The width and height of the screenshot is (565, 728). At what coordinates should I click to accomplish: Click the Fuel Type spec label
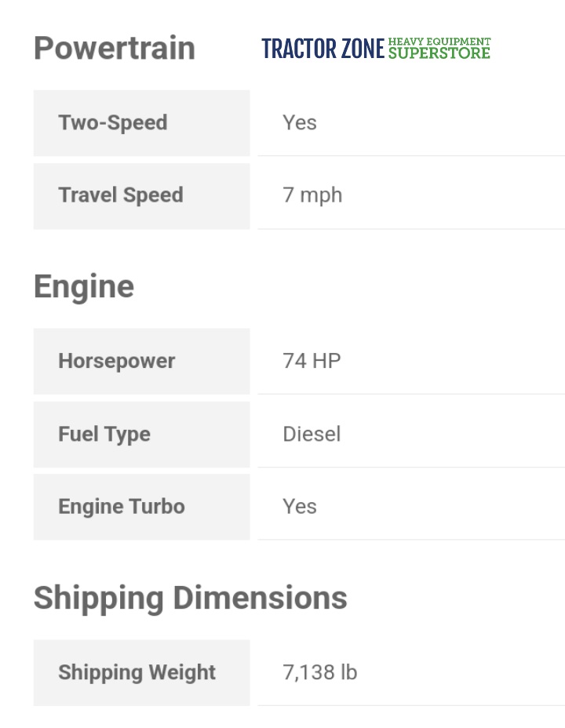(x=104, y=435)
